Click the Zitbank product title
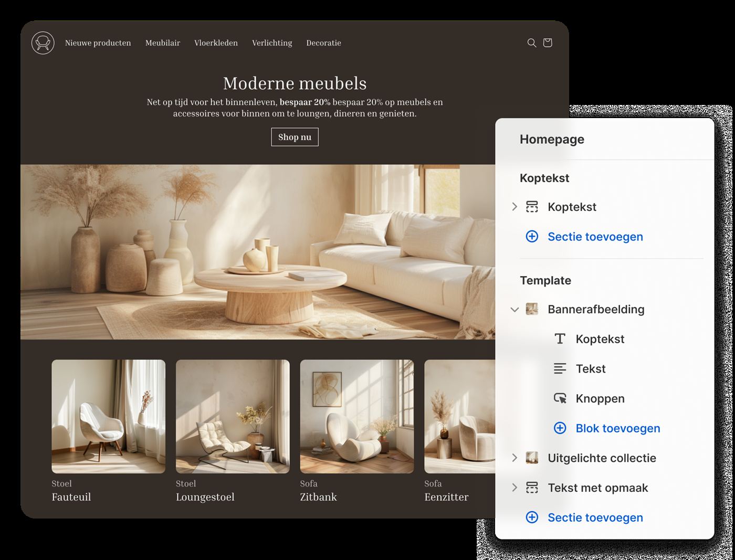This screenshot has width=735, height=560. pos(319,497)
